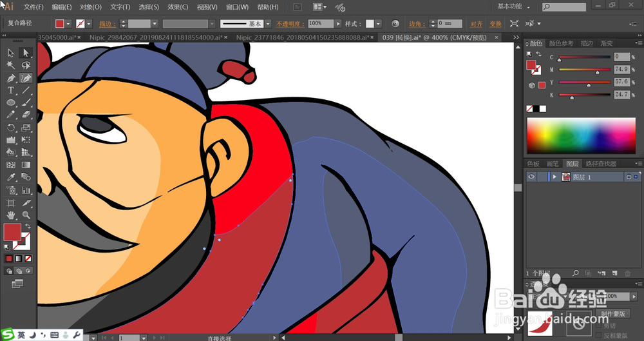This screenshot has width=644, height=341.
Task: Select the black arrow Selection tool
Action: pyautogui.click(x=11, y=53)
